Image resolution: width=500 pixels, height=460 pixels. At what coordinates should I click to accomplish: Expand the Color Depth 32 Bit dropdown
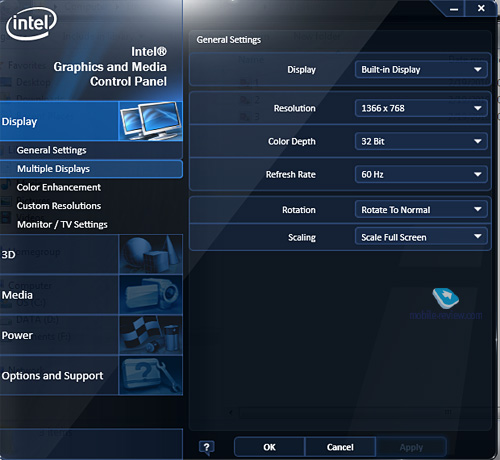(421, 141)
